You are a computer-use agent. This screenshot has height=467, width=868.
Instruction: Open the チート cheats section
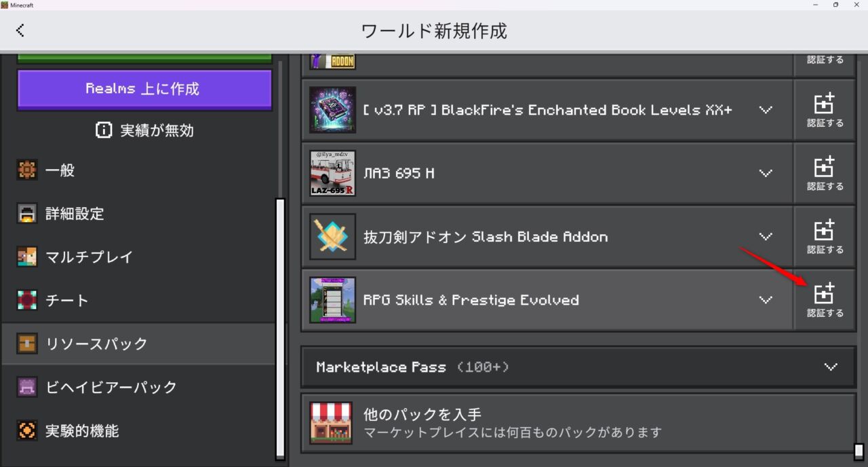pos(139,301)
